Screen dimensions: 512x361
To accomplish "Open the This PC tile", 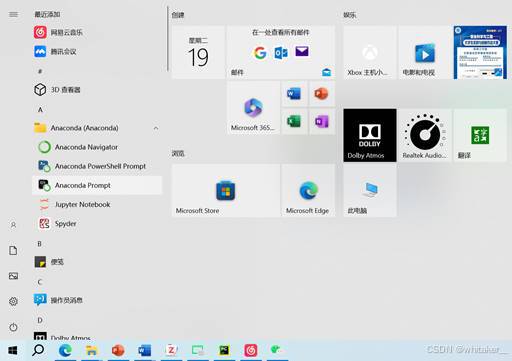I will pyautogui.click(x=370, y=191).
